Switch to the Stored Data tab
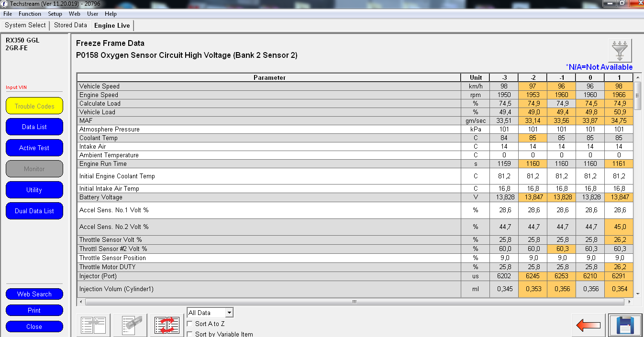Viewport: 644px width, 337px height. (70, 25)
